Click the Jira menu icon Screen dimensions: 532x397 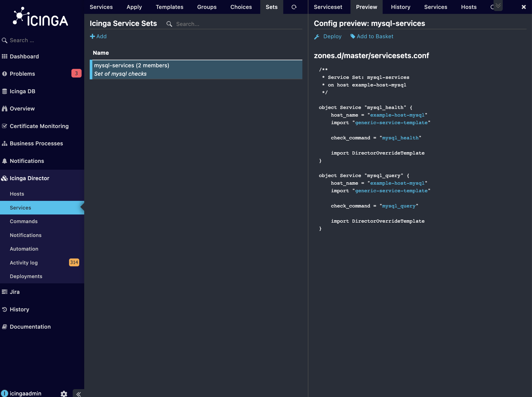point(4,292)
